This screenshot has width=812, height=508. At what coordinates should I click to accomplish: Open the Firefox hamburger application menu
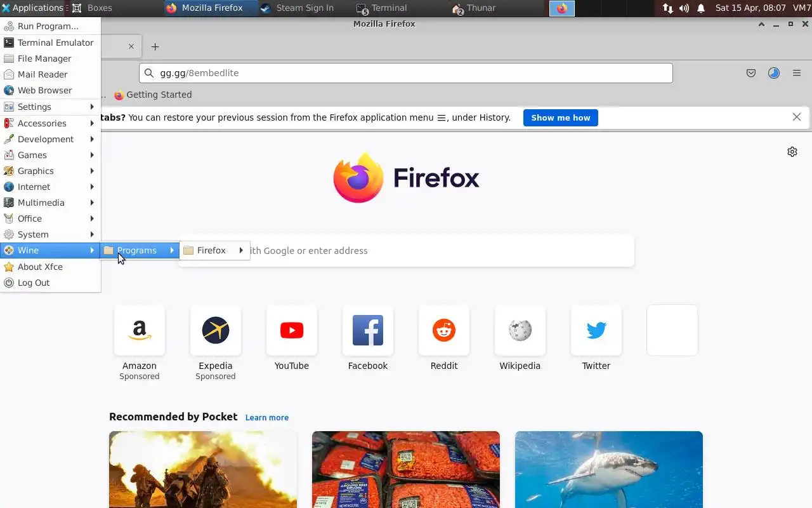pyautogui.click(x=797, y=73)
